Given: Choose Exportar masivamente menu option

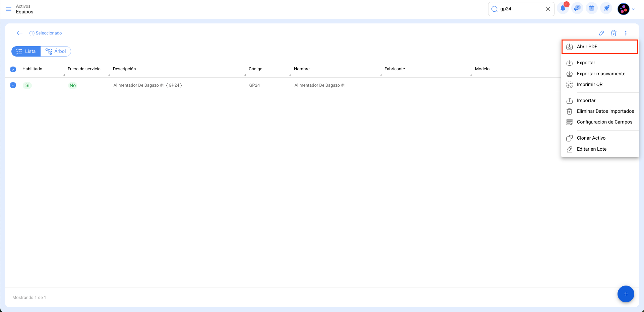Looking at the screenshot, I should [x=601, y=74].
